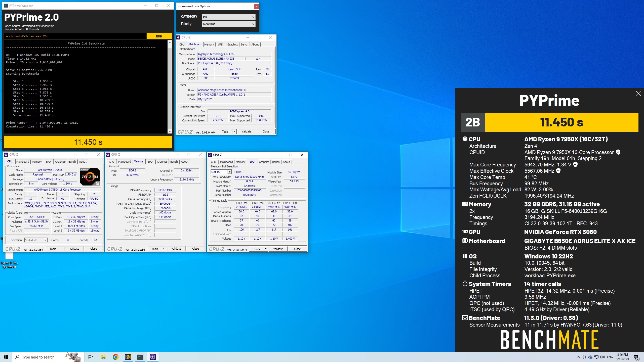The image size is (644, 362).
Task: Open the Ryzen_9_79 fps.hwbot desktop file
Action: coord(9,260)
